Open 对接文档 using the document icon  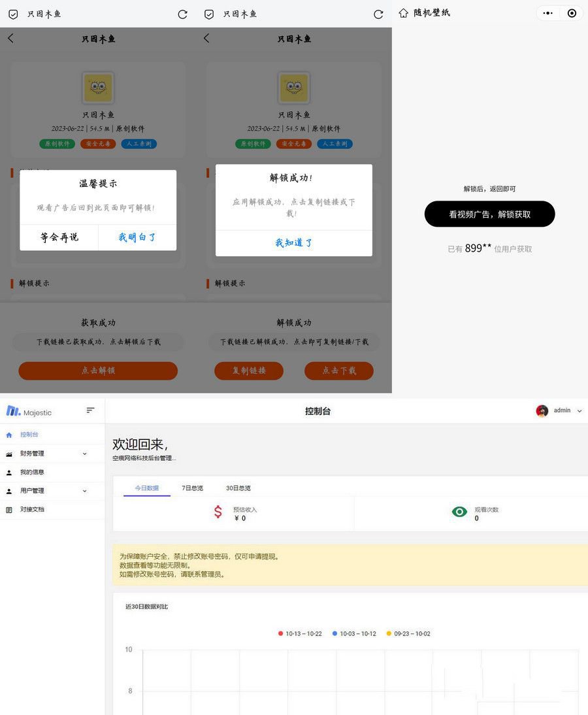(x=9, y=509)
